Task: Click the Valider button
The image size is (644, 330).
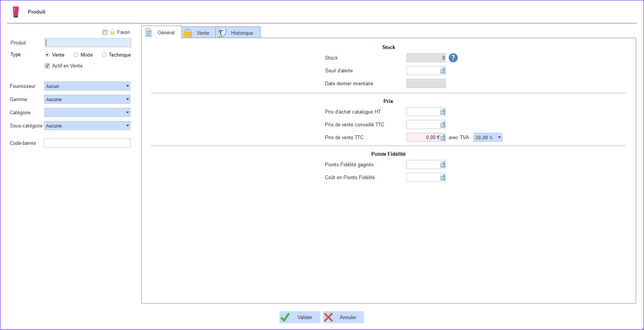Action: point(300,317)
